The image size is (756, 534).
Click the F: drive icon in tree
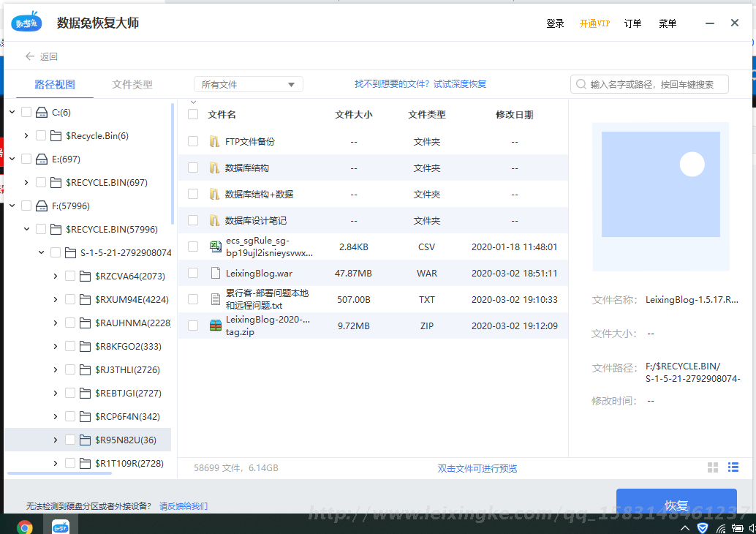coord(42,206)
